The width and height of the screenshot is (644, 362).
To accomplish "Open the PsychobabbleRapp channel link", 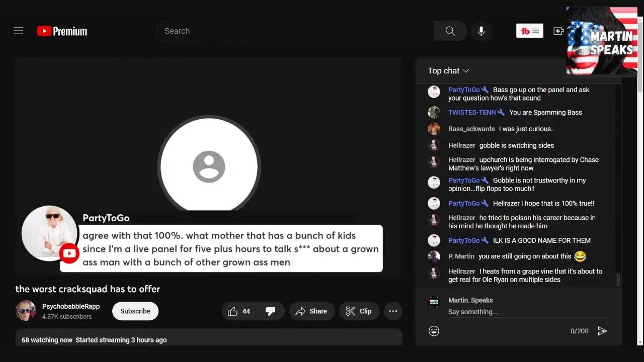I will pyautogui.click(x=71, y=306).
